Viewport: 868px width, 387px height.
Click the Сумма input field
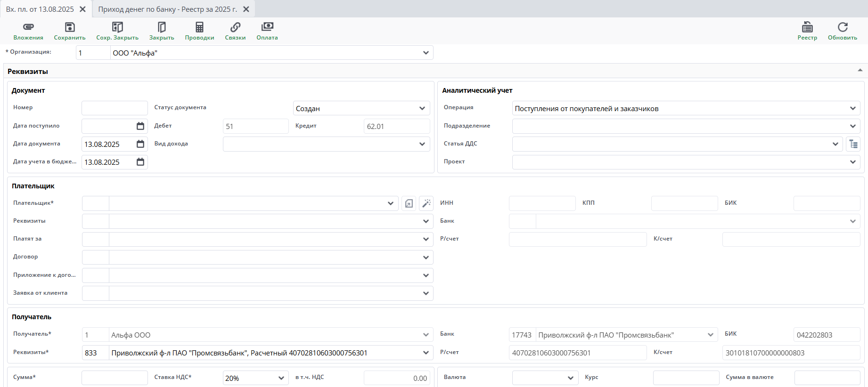click(115, 378)
